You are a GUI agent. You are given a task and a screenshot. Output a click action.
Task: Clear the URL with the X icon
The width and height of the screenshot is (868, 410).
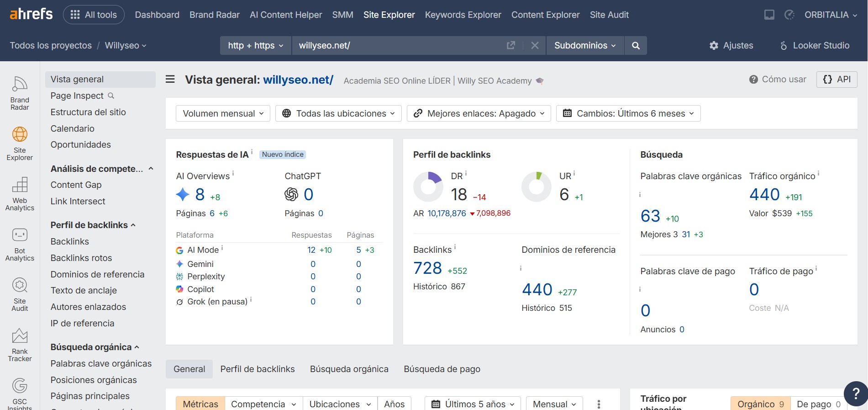tap(535, 45)
